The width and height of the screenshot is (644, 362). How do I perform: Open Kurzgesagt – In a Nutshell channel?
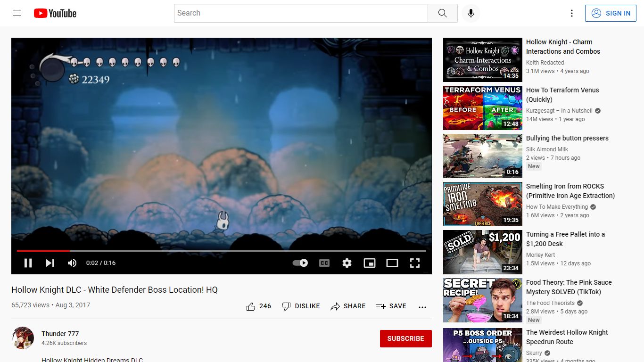coord(559,111)
